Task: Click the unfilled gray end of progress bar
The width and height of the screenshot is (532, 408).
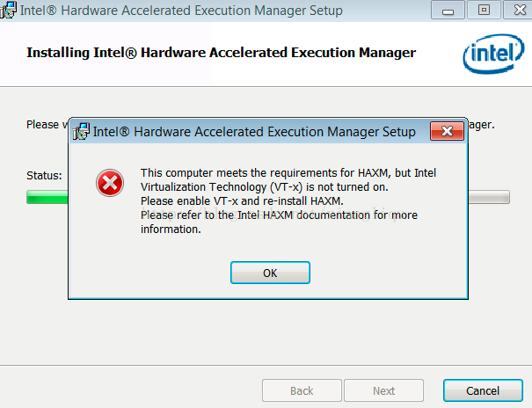Action: 492,197
